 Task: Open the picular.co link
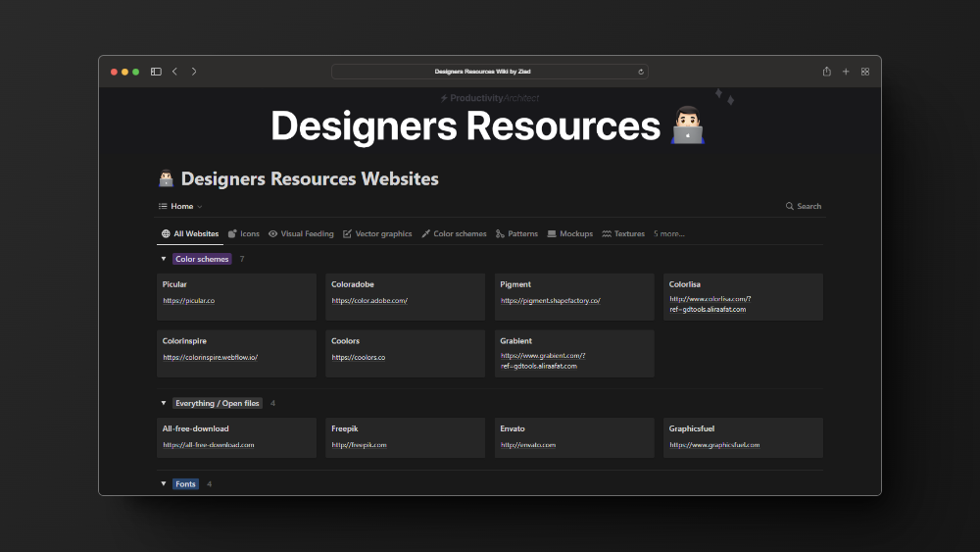pyautogui.click(x=189, y=301)
